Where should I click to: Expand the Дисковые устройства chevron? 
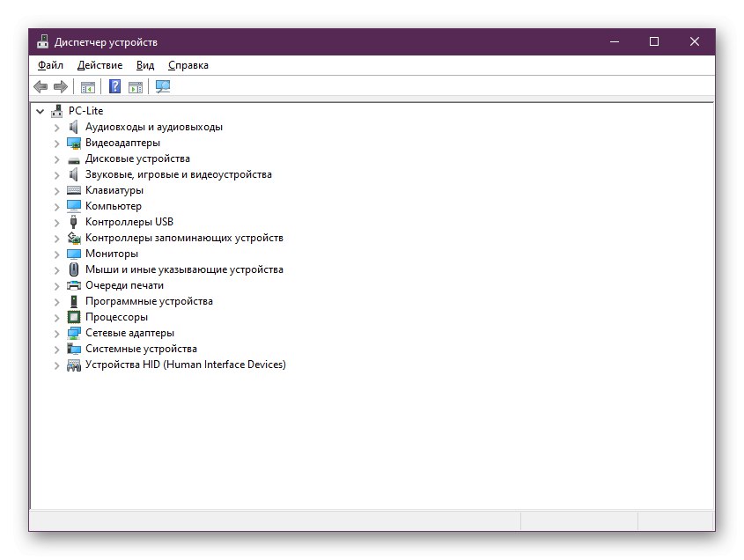(57, 159)
